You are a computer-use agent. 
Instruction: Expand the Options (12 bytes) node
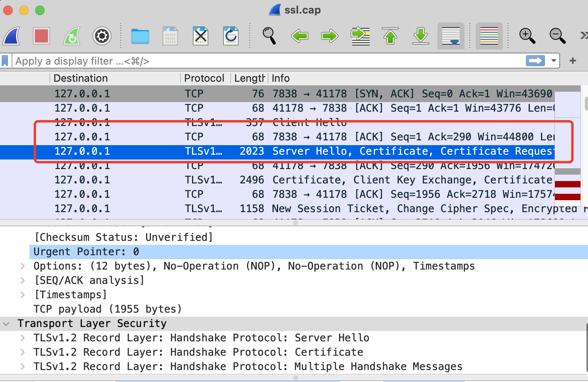(23, 266)
